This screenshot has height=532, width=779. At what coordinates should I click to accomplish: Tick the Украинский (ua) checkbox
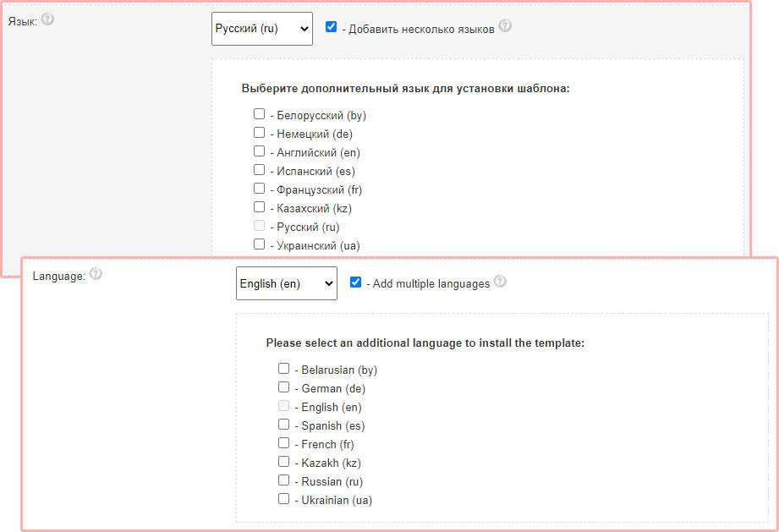tap(260, 244)
